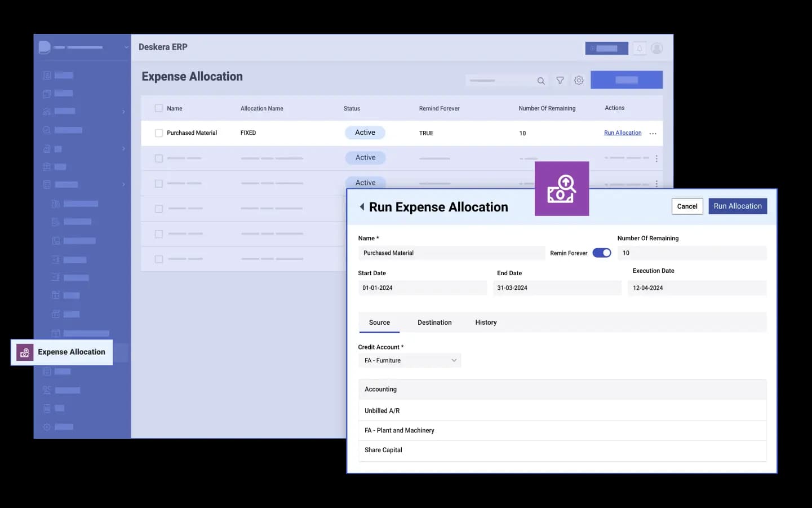Open more actions for Purchased Material row
The width and height of the screenshot is (812, 508).
pyautogui.click(x=653, y=134)
